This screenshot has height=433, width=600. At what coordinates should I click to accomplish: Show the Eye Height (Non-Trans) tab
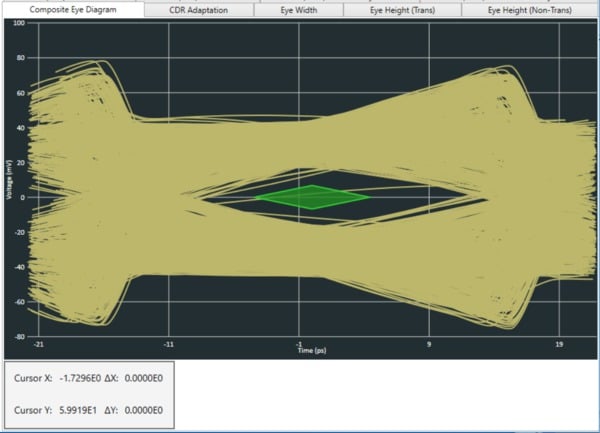coord(531,10)
